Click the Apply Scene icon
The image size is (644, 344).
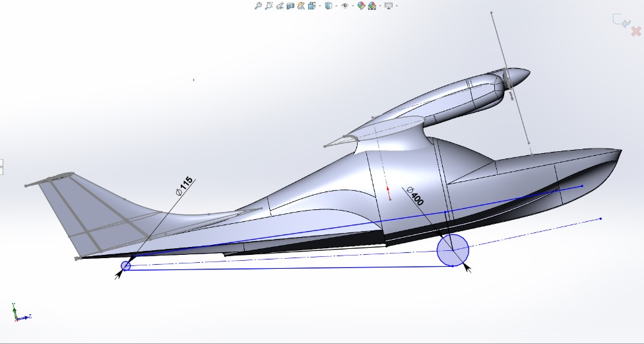(372, 6)
